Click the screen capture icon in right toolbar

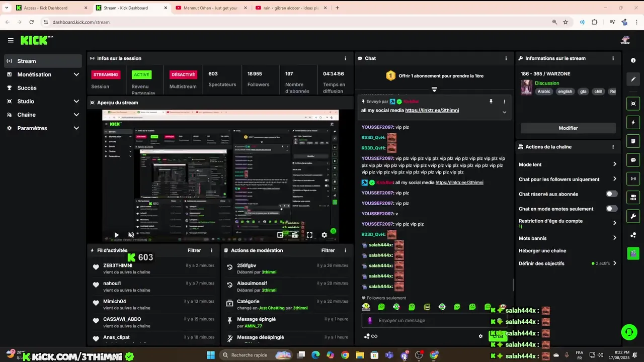click(x=633, y=104)
